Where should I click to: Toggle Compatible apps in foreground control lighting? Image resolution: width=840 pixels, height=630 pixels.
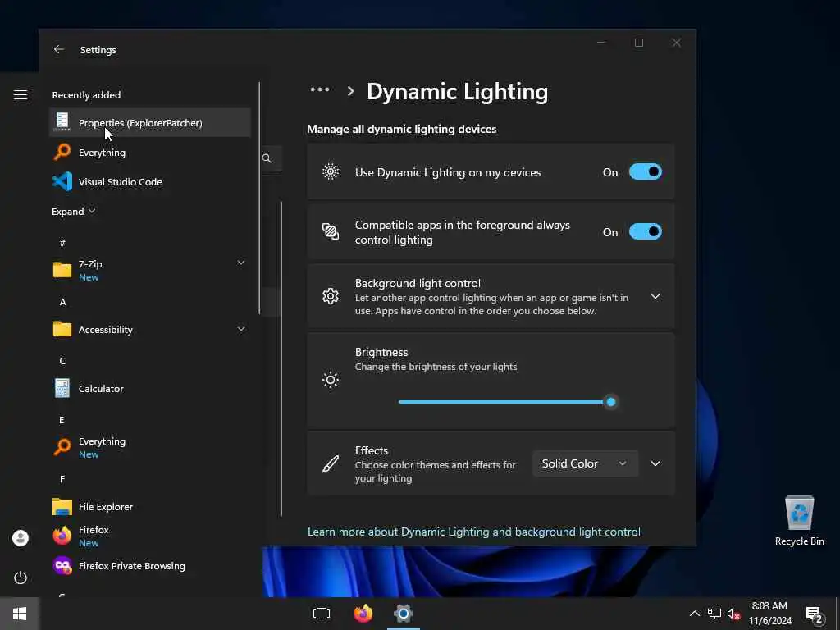pos(645,232)
